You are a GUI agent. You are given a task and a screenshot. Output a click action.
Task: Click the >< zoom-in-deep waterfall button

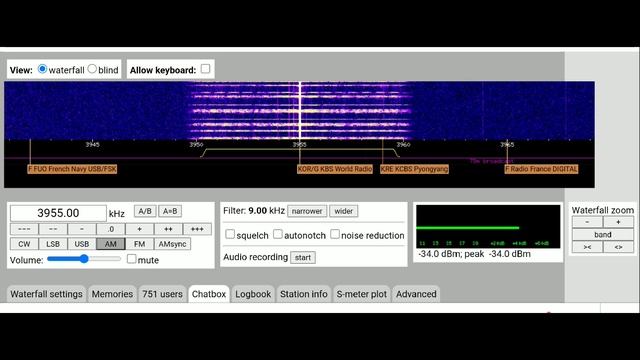point(587,247)
